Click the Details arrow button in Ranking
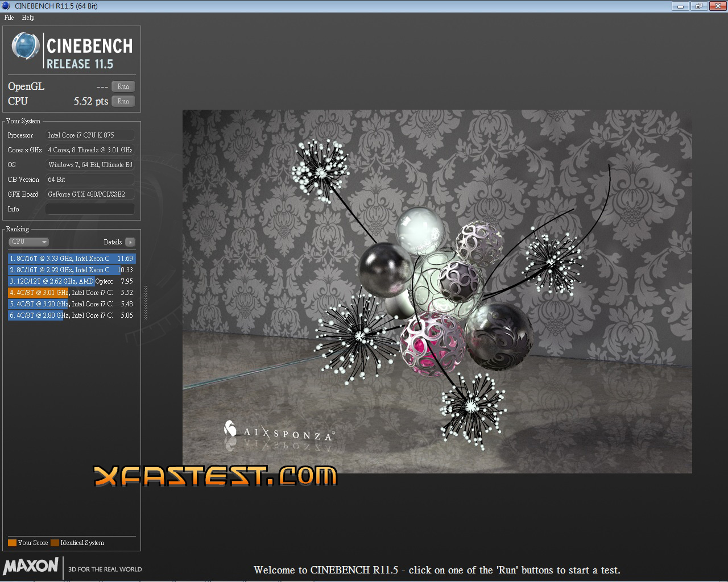The image size is (728, 582). coord(130,242)
